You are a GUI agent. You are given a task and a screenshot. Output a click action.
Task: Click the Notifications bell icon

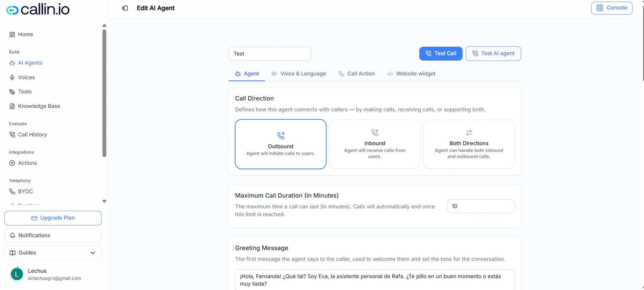click(13, 236)
